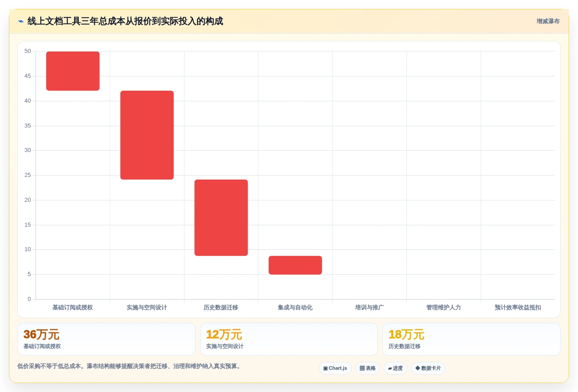578x392 pixels.
Task: Open the 36万元 基础订阅或授权 card
Action: [106, 339]
